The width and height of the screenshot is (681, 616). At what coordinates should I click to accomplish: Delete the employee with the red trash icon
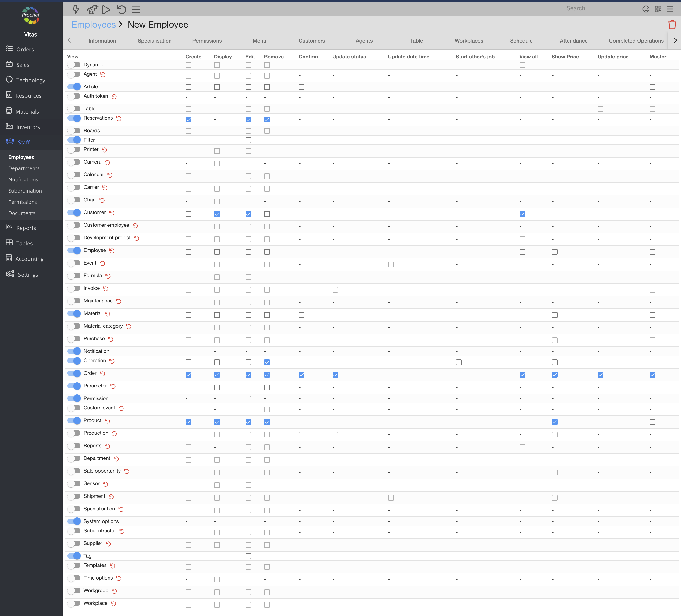click(672, 25)
